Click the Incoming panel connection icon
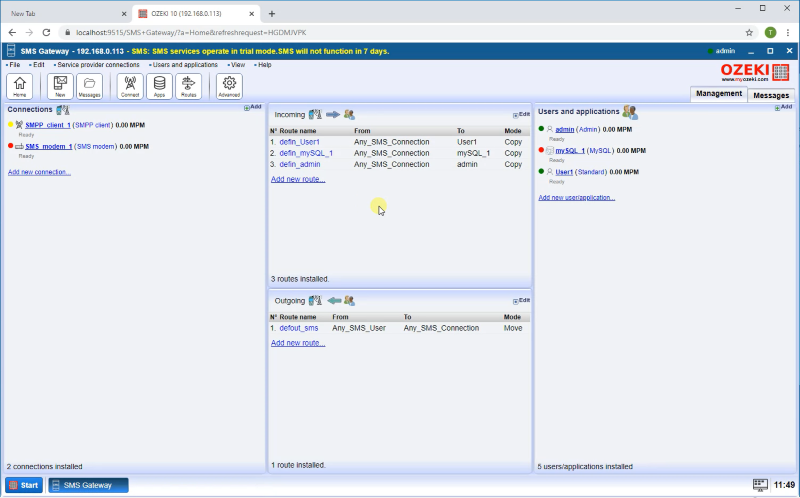Viewport: 800px width, 498px height. [x=315, y=115]
